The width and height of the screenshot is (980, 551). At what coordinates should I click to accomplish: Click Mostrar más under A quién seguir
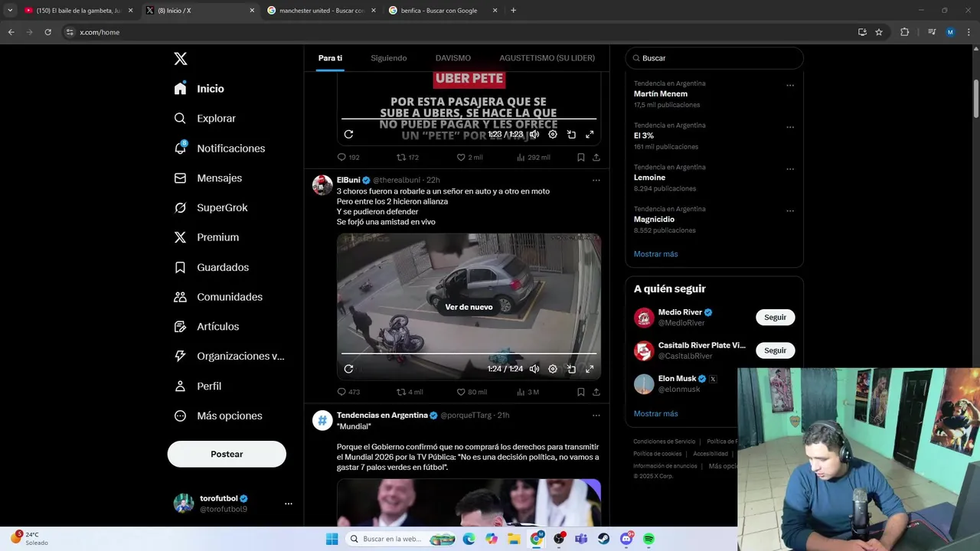point(655,414)
